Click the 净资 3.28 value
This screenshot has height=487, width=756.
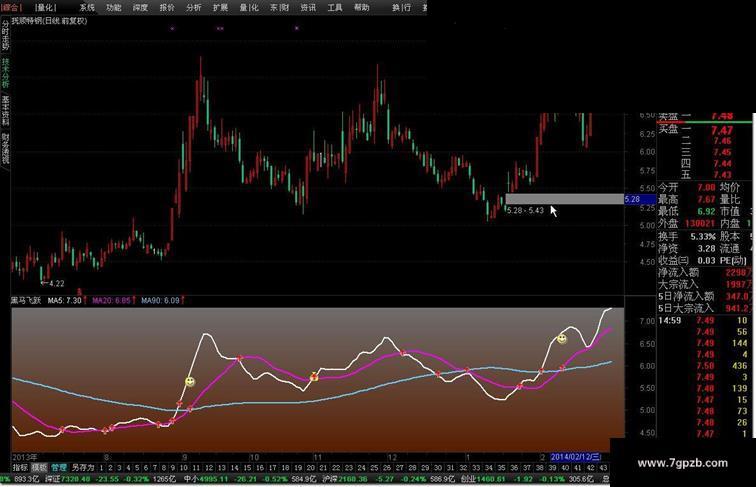(x=706, y=248)
